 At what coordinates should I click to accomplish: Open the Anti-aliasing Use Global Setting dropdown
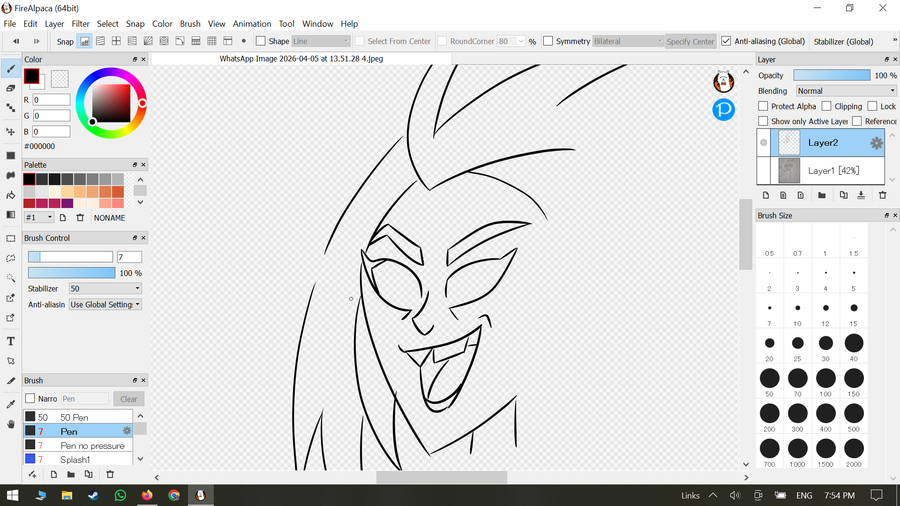[105, 304]
